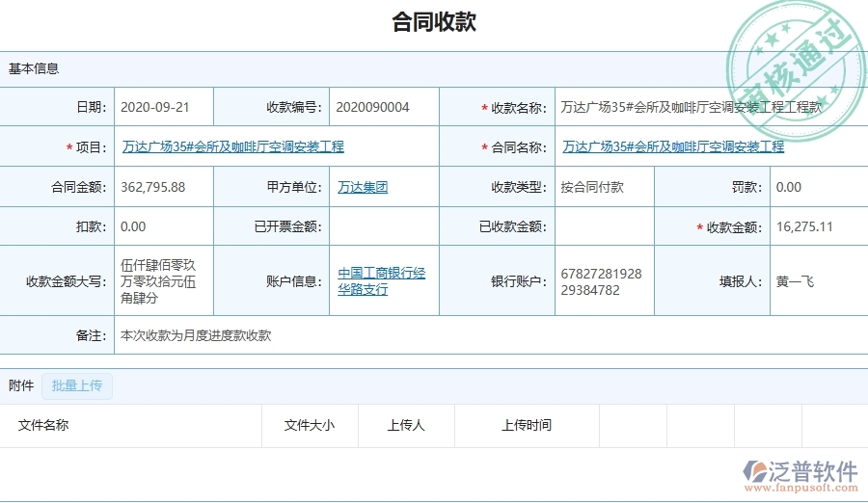Click the 账户信息 label
Screen dimensions: 868x503
[x=294, y=281]
